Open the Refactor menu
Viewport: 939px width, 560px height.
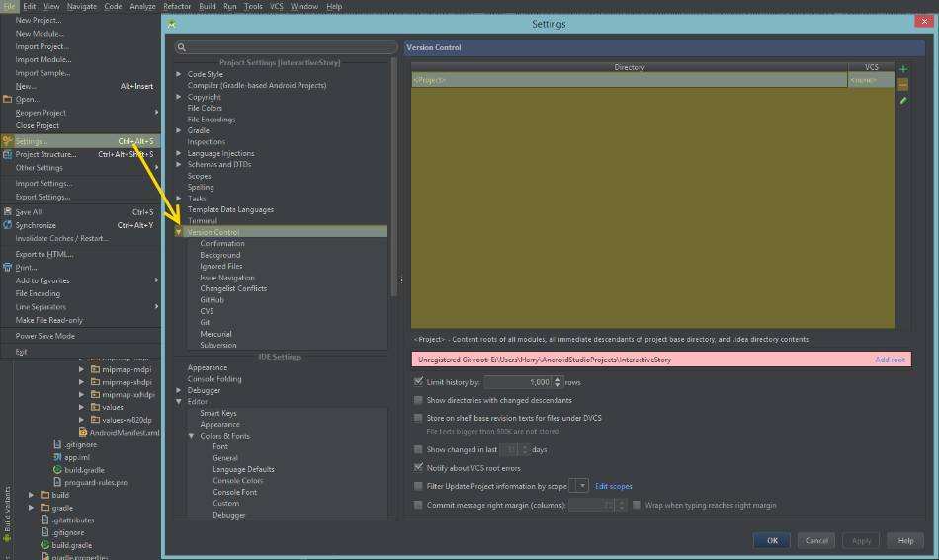click(x=177, y=6)
